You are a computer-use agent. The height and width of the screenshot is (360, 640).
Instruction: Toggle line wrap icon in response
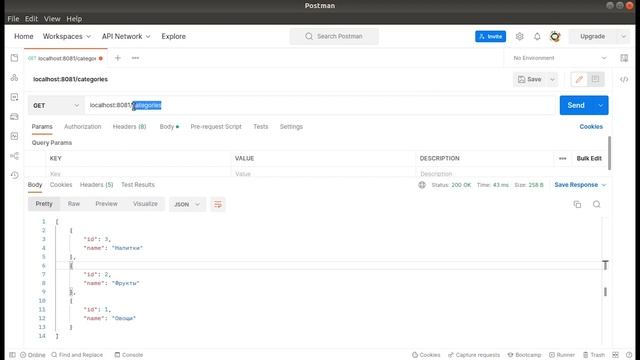point(218,204)
